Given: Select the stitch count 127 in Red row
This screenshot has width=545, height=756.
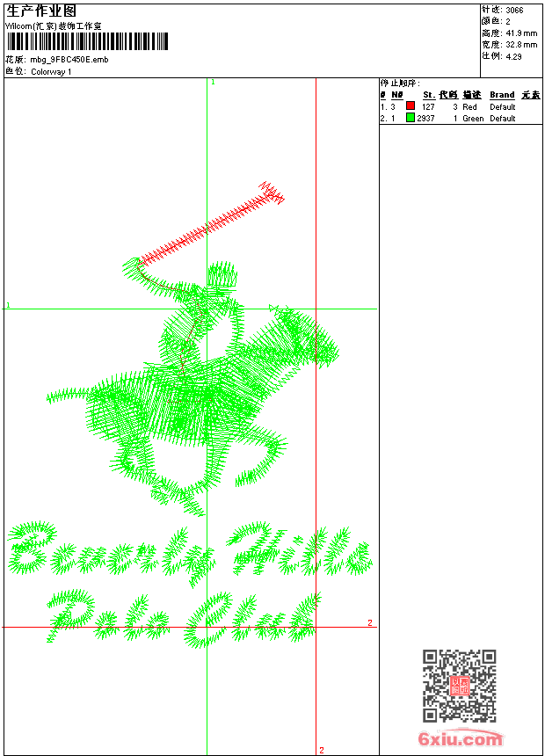Looking at the screenshot, I should click(428, 107).
